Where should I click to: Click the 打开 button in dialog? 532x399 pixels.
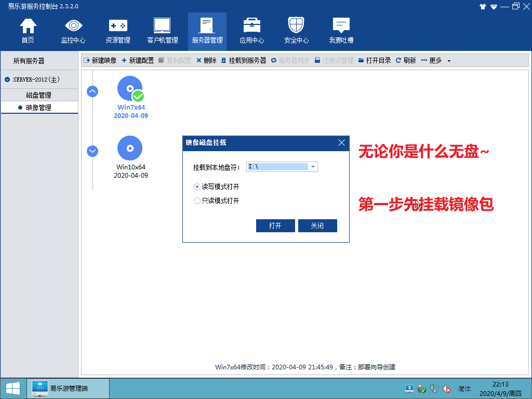(275, 225)
